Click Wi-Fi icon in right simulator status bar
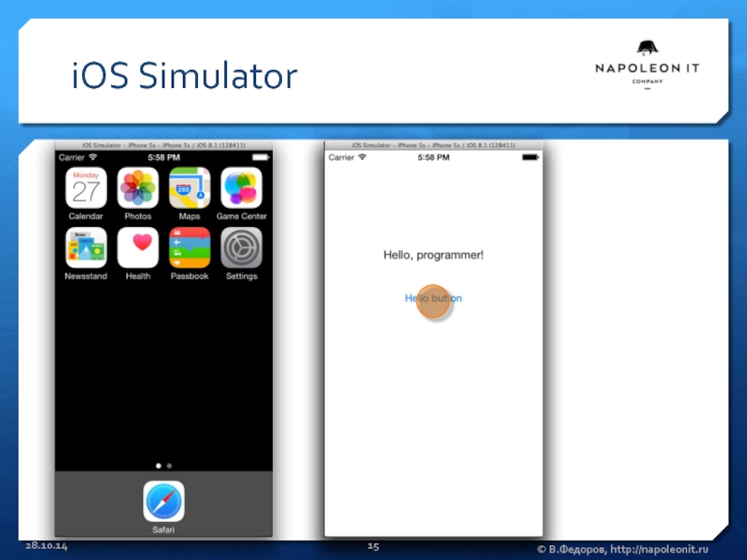747x560 pixels. tap(362, 157)
